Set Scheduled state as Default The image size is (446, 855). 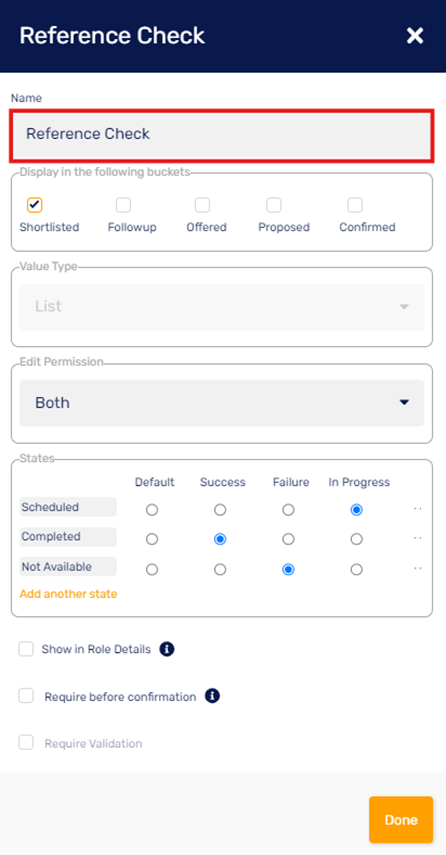(152, 510)
